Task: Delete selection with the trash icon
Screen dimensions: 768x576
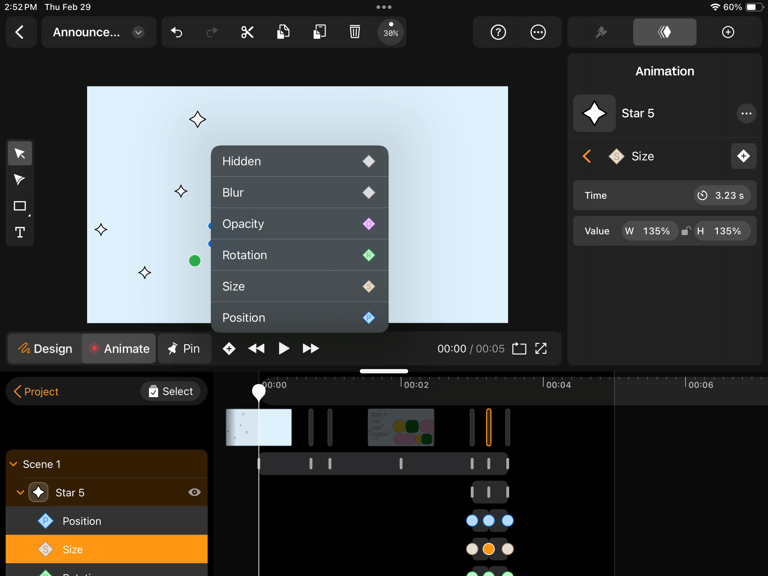Action: click(x=355, y=32)
